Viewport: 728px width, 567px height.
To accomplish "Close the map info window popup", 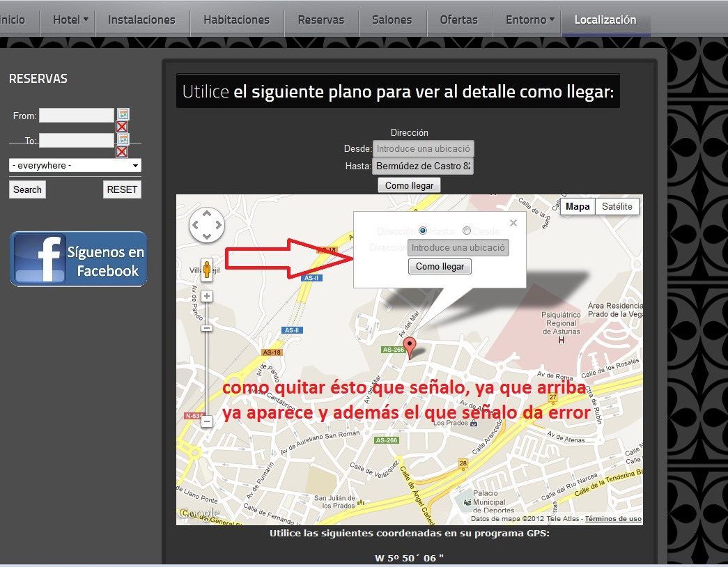I will (513, 223).
